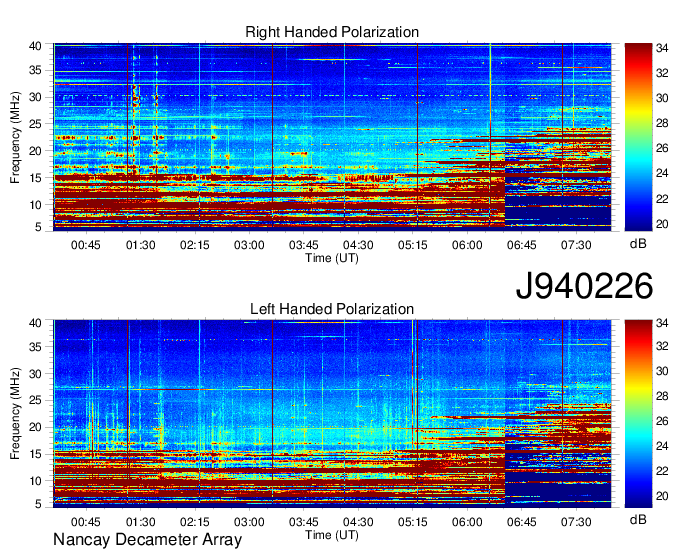The image size is (680, 552).
Task: Click the bottom plot's dB colorbar
Action: (x=638, y=414)
